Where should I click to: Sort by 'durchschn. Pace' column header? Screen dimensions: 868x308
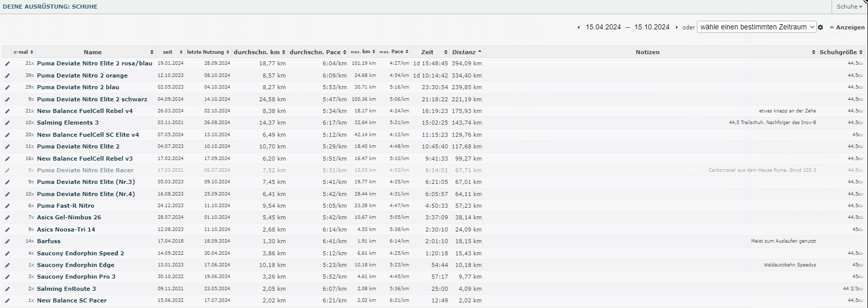point(318,52)
